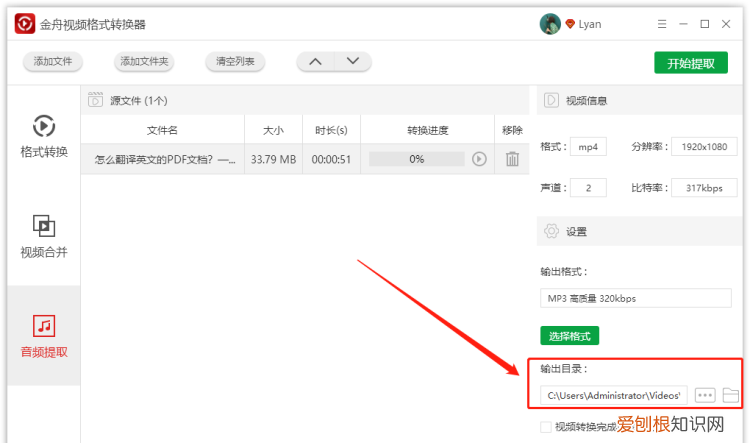Browse output directory with the ellipsis button
750x443 pixels.
705,395
